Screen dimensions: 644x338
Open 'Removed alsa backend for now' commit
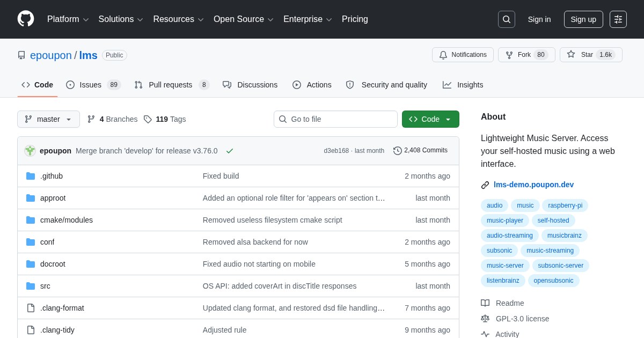click(255, 242)
